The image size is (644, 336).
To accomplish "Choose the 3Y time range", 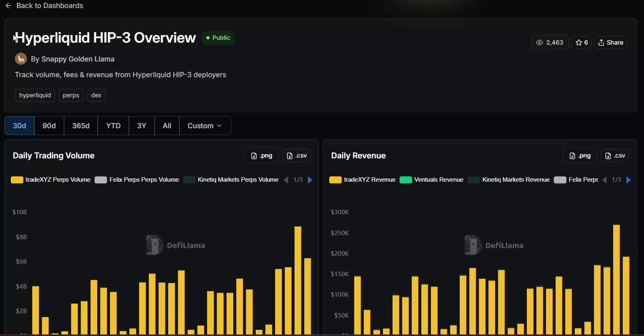I will tap(142, 125).
